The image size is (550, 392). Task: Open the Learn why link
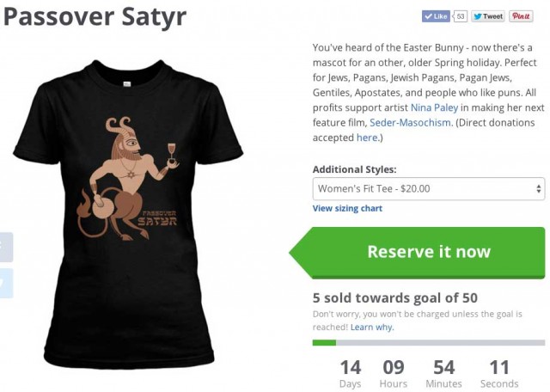click(372, 327)
